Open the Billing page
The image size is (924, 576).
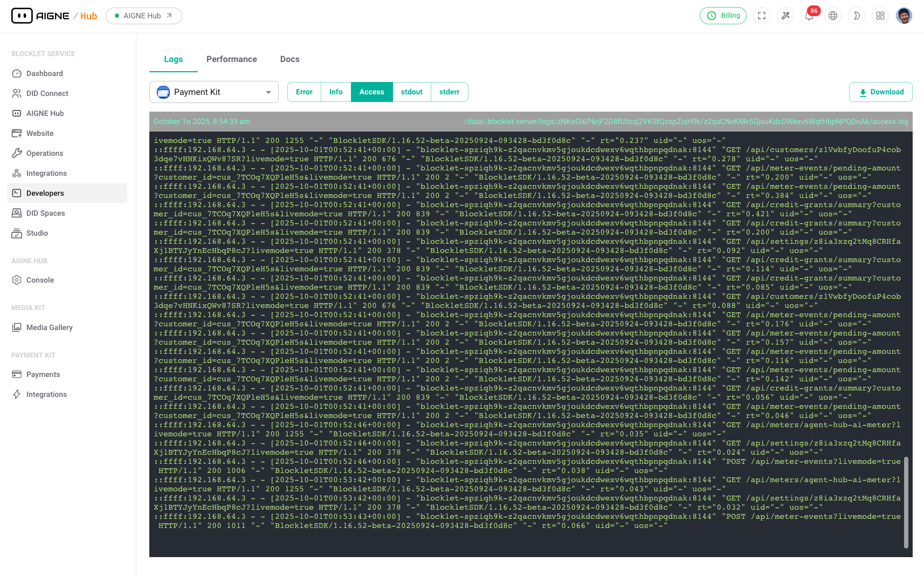coord(722,16)
